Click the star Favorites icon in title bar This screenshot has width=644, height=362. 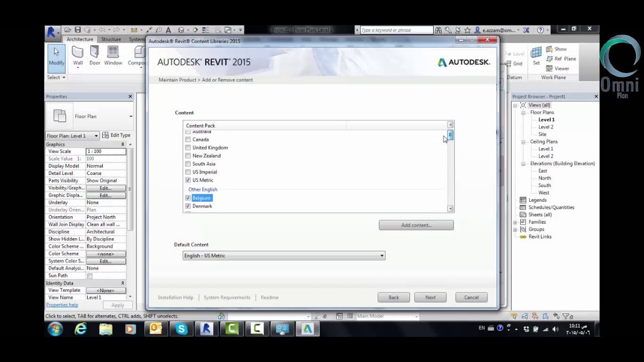pos(467,30)
